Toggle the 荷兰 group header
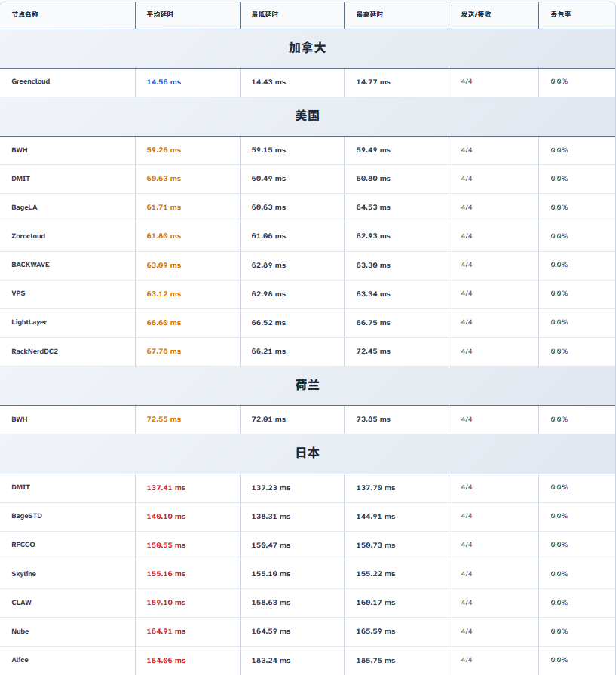The image size is (616, 675). pyautogui.click(x=307, y=385)
